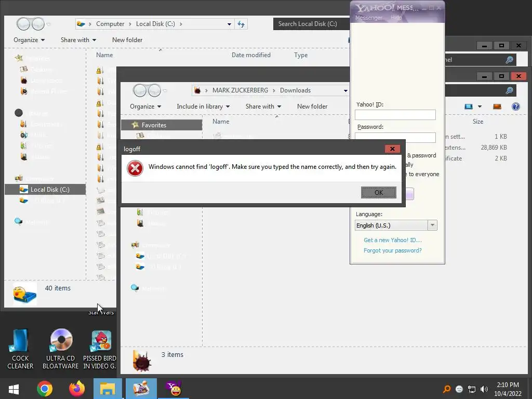532x399 pixels.
Task: Click the network tray icon
Action: coord(472,389)
